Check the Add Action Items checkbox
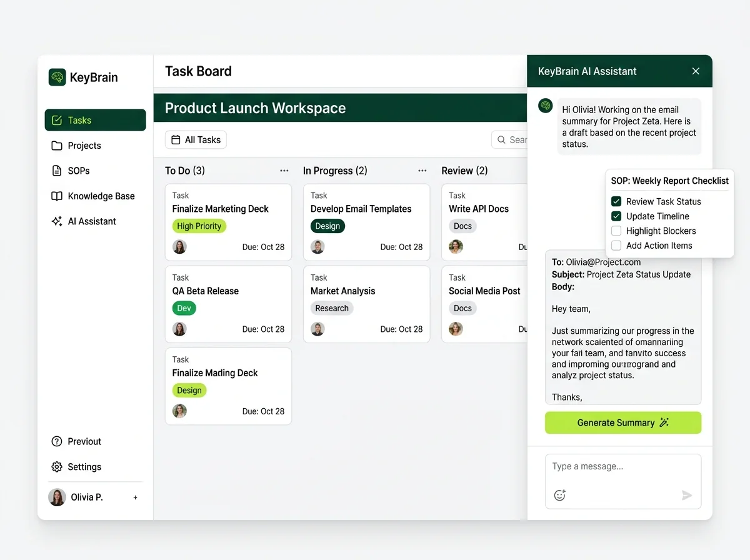Screen dimensions: 750x560 tap(616, 246)
